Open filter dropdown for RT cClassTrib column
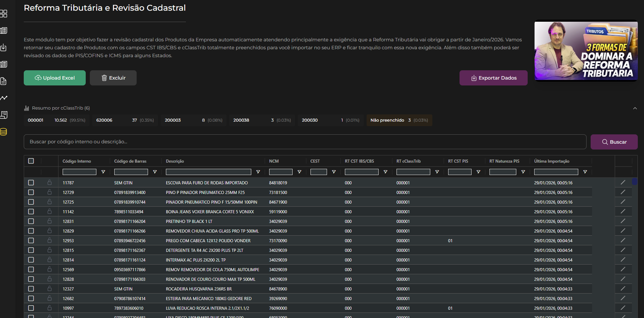Image resolution: width=644 pixels, height=318 pixels. pyautogui.click(x=437, y=172)
